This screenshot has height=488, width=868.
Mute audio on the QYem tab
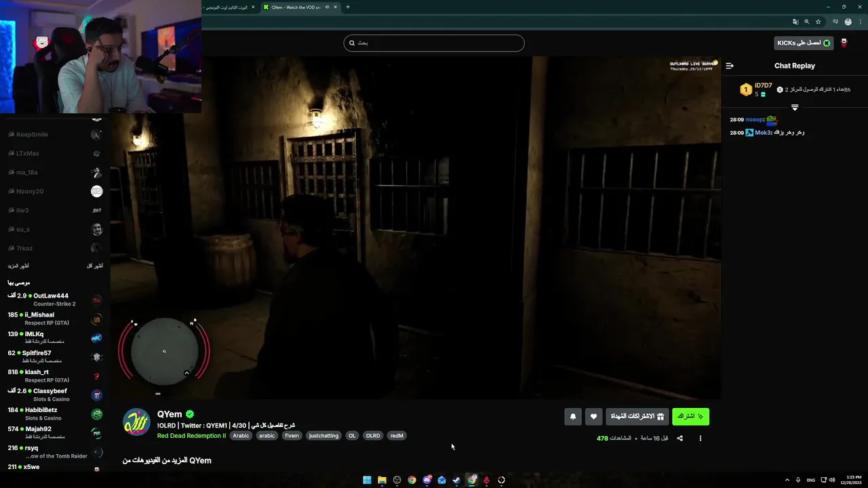pyautogui.click(x=327, y=7)
